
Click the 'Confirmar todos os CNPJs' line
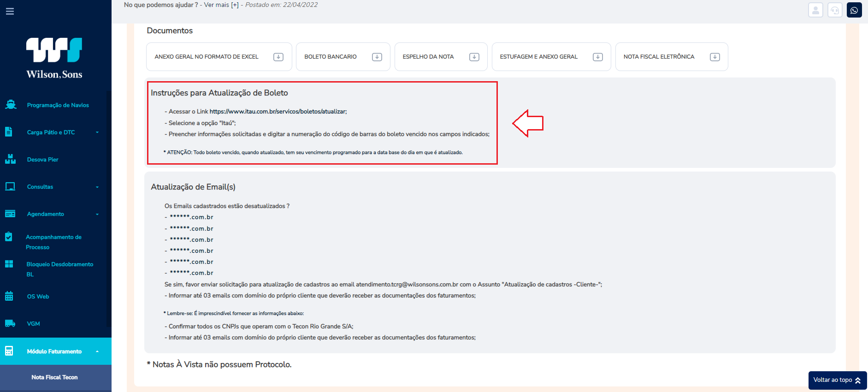259,327
